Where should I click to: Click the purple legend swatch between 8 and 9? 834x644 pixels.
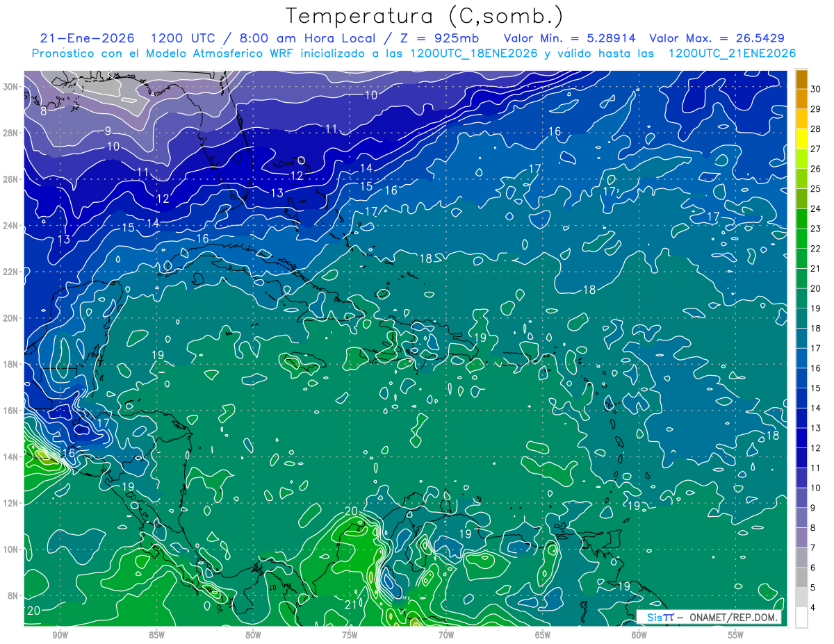(x=801, y=518)
